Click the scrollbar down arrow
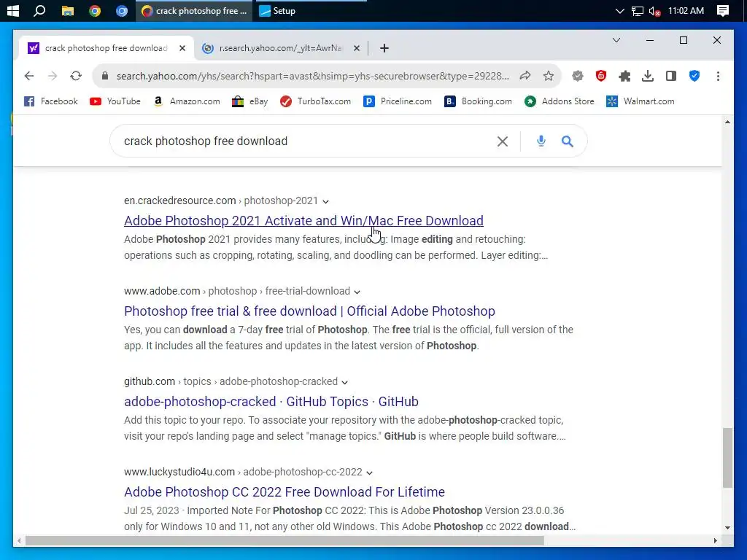747x560 pixels. [x=727, y=527]
